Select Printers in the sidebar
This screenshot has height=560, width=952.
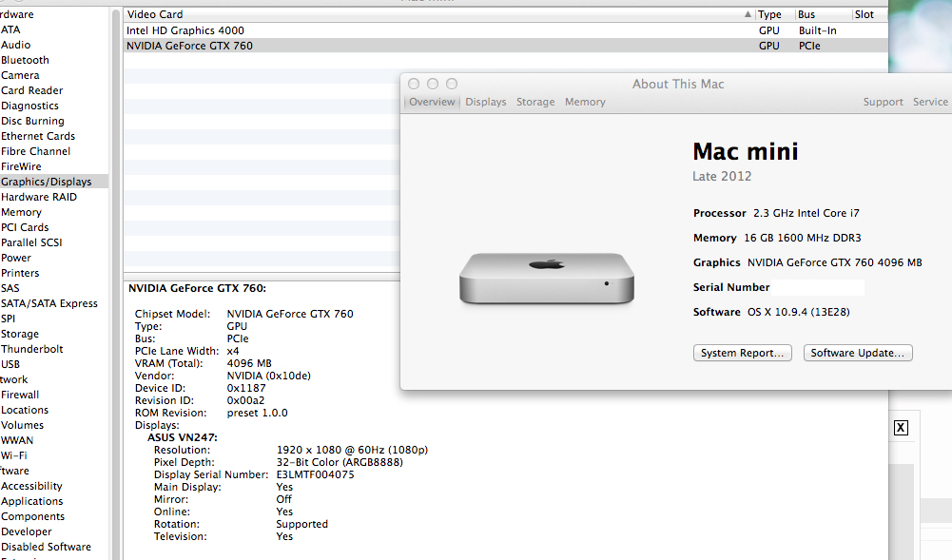(x=20, y=273)
